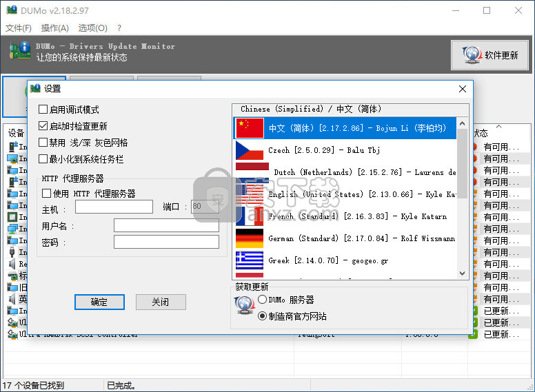Select 制造商官方网站 radio option
This screenshot has height=392, width=535.
point(263,316)
